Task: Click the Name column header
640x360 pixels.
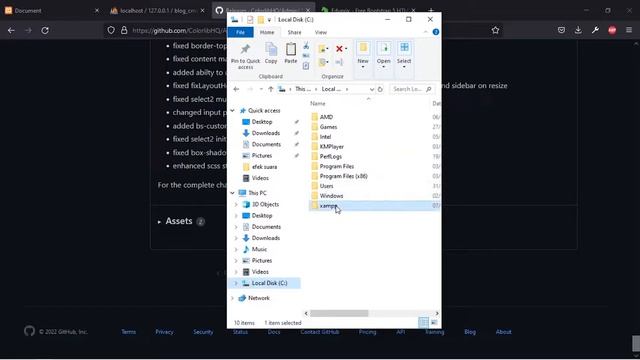Action: pos(318,104)
